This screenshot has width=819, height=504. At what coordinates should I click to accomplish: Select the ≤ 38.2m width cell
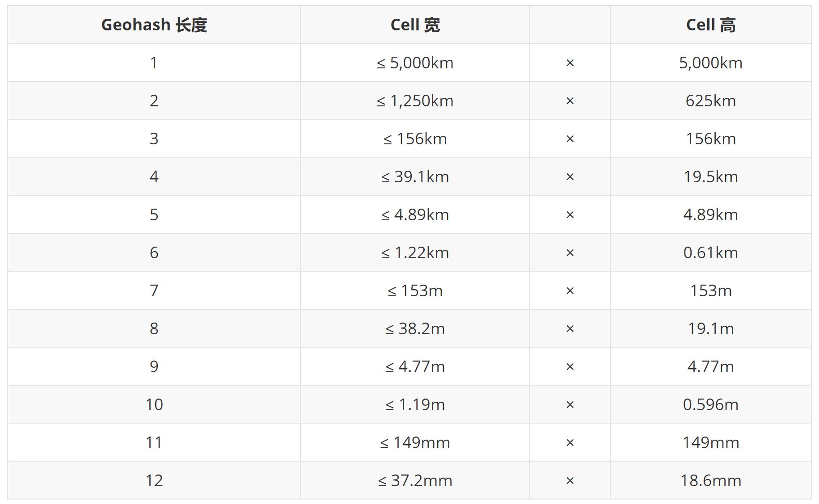(x=415, y=329)
